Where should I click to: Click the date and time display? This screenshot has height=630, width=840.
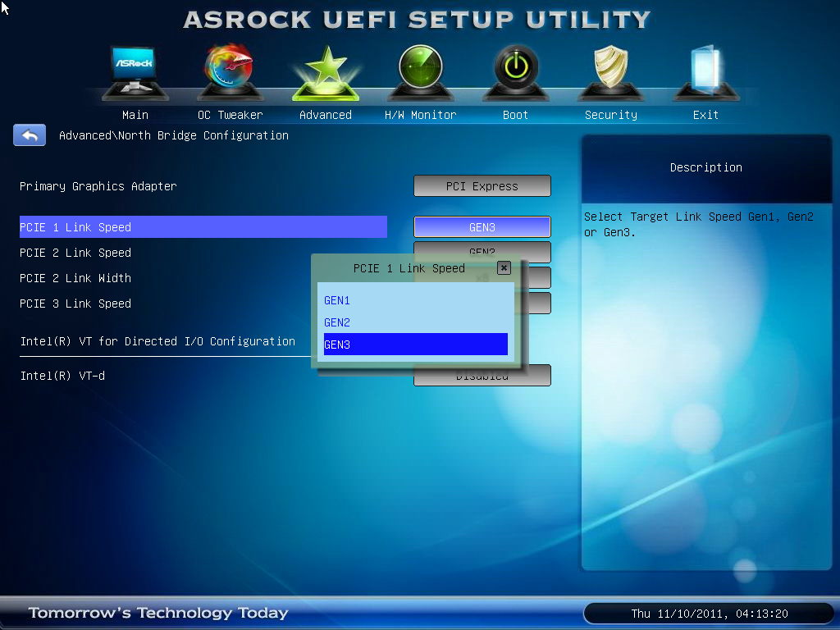click(x=710, y=614)
